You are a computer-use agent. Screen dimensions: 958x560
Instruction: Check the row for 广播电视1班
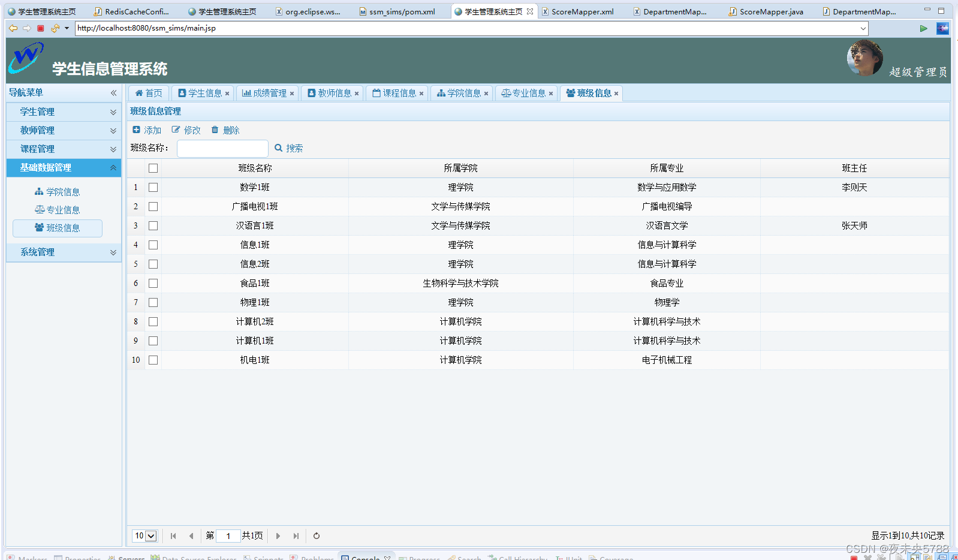[x=153, y=207]
